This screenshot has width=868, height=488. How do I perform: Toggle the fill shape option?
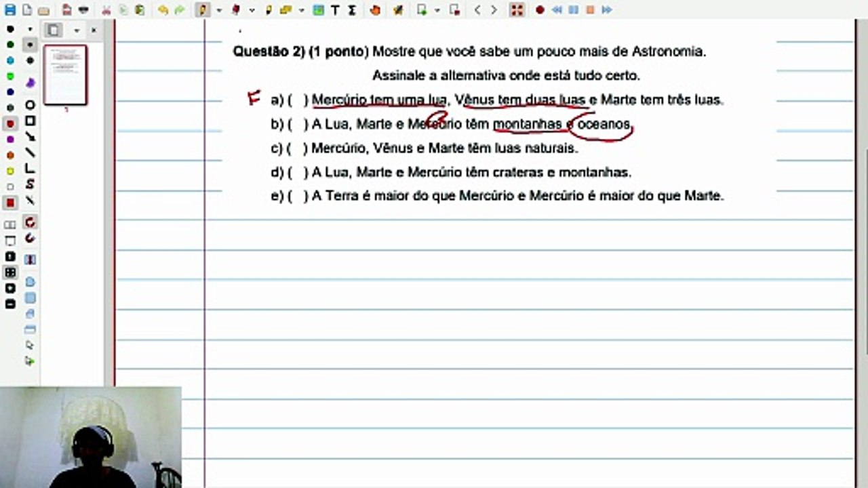pyautogui.click(x=30, y=83)
